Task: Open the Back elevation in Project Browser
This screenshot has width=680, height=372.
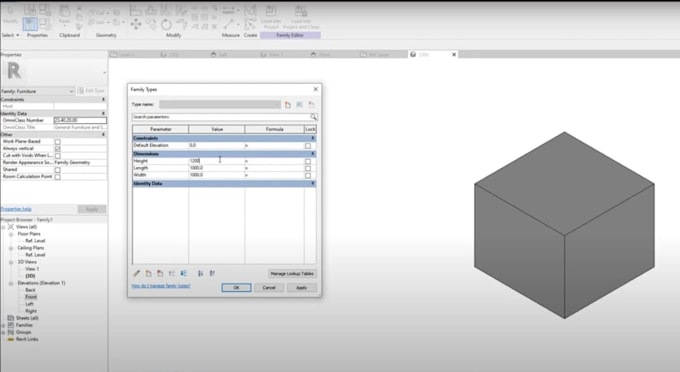Action: click(30, 290)
